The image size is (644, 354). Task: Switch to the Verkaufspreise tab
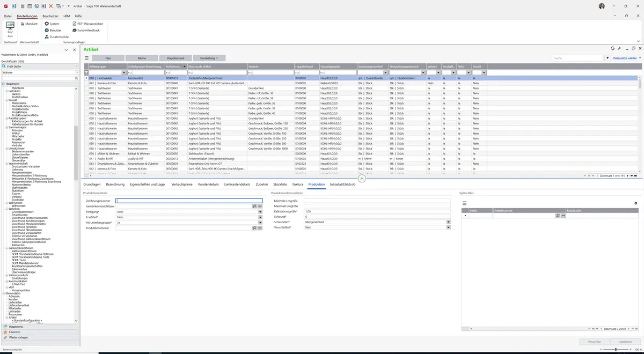pyautogui.click(x=182, y=185)
